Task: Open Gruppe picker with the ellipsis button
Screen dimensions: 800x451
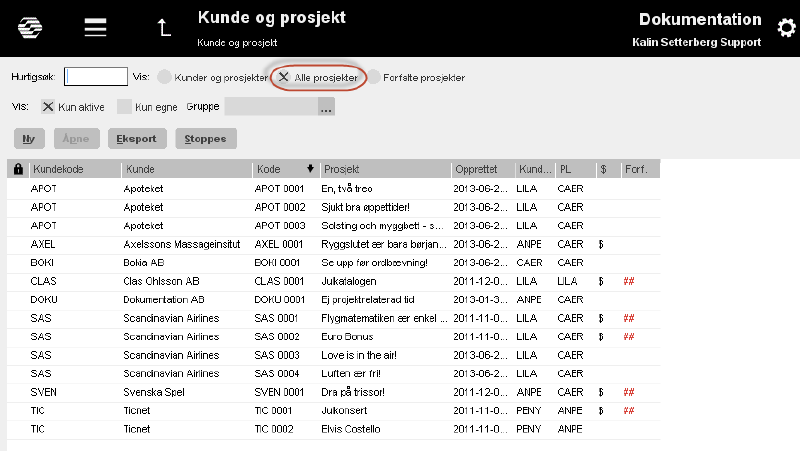Action: pos(326,107)
